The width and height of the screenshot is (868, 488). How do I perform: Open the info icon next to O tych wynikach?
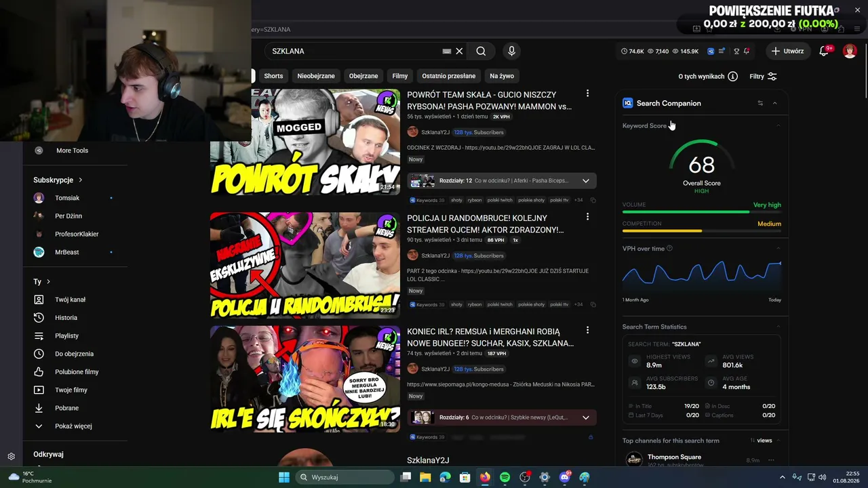732,77
